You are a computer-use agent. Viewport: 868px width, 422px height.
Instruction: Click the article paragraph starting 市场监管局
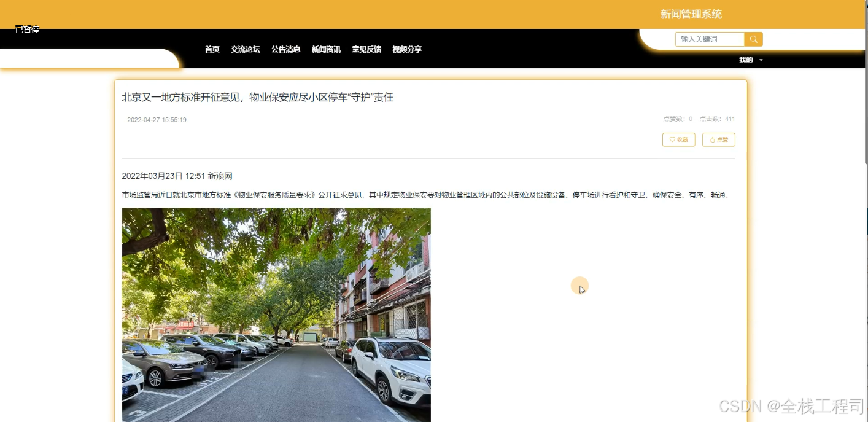coord(426,195)
